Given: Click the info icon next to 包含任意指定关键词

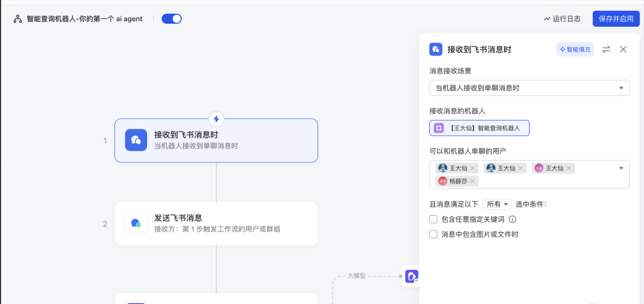Looking at the screenshot, I should pyautogui.click(x=512, y=220).
